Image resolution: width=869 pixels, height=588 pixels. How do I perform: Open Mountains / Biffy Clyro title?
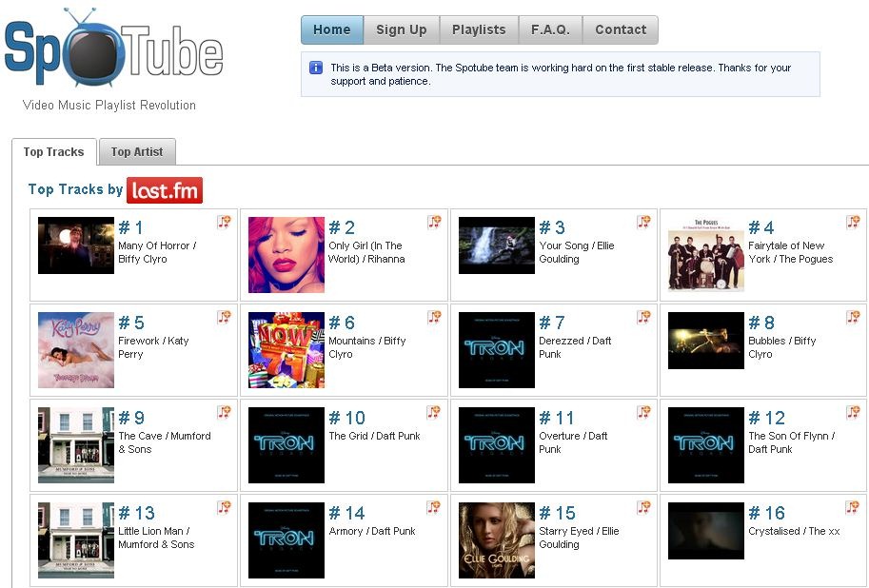coord(366,347)
